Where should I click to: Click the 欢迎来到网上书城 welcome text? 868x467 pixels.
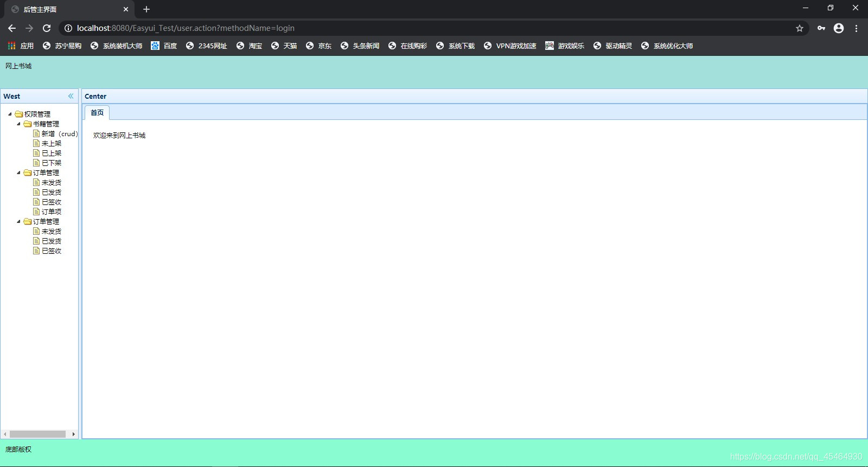click(119, 135)
